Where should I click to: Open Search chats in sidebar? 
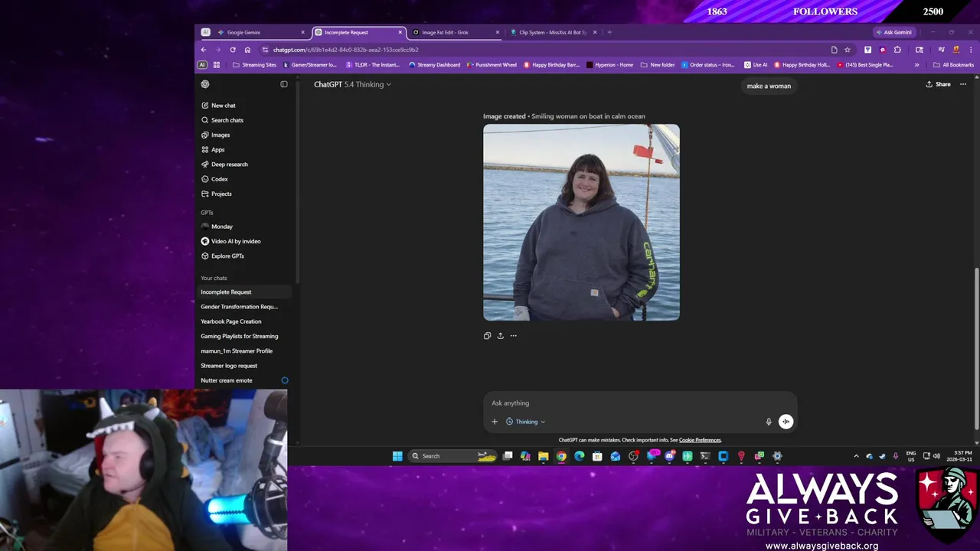point(245,120)
